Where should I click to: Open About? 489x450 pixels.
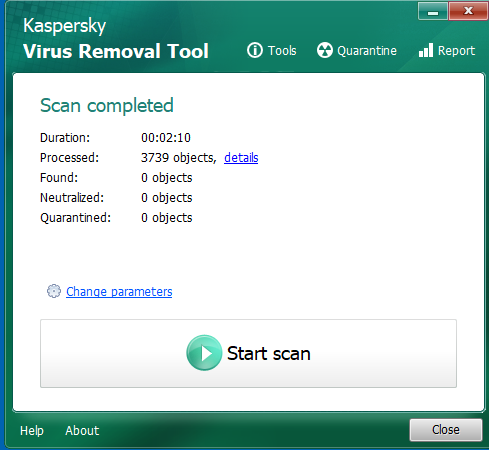tap(82, 430)
